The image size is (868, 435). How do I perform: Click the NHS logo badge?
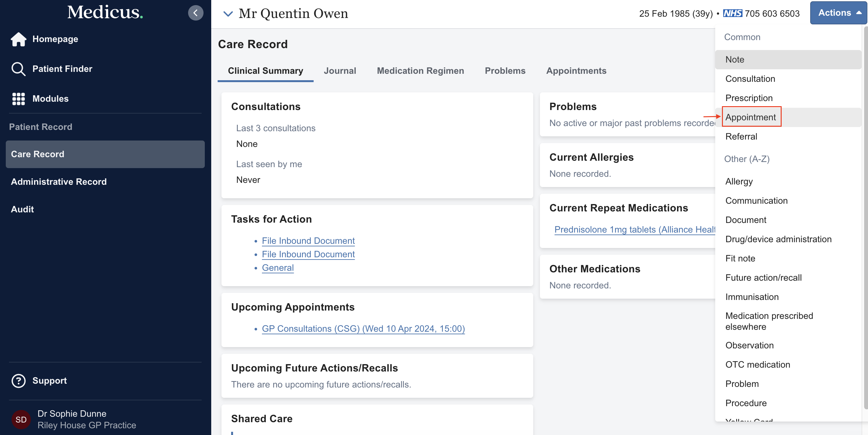point(732,13)
